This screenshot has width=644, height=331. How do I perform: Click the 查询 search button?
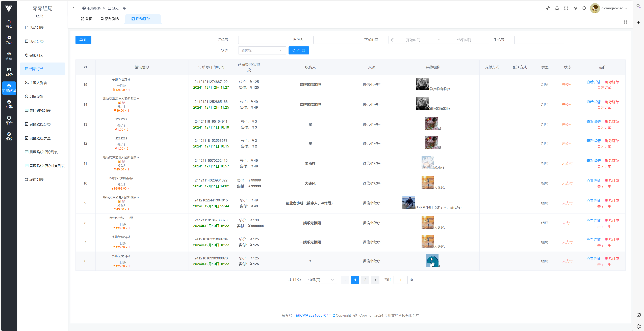click(x=298, y=50)
